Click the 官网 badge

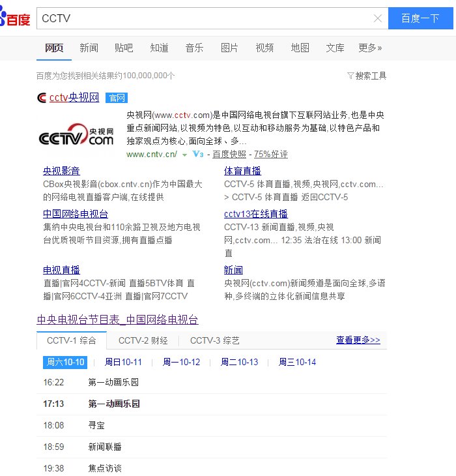click(x=117, y=98)
